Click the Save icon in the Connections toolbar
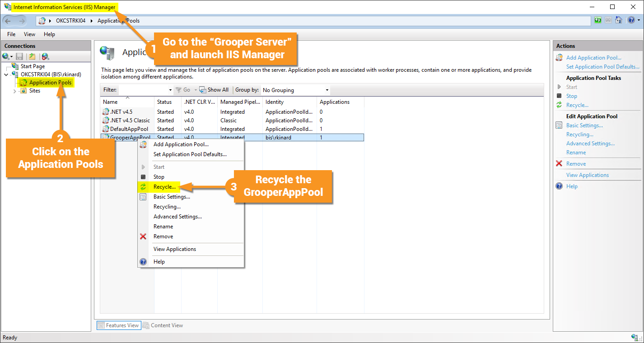 [19, 56]
